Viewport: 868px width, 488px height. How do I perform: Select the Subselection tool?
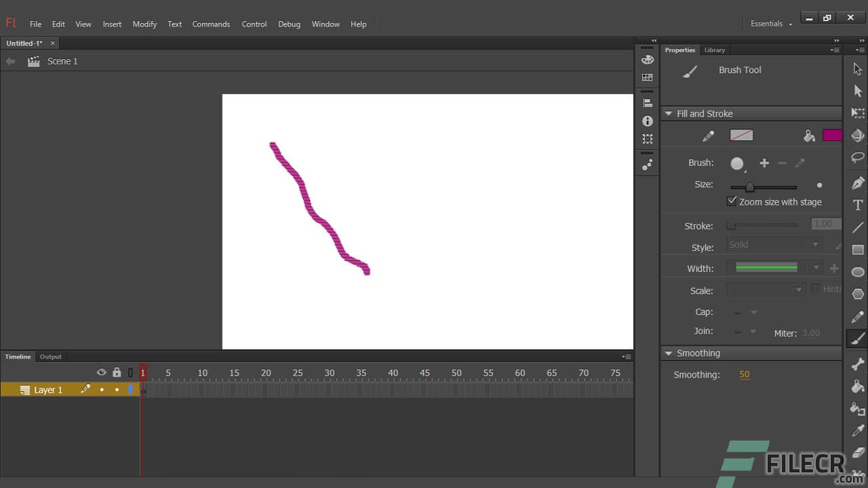click(857, 90)
